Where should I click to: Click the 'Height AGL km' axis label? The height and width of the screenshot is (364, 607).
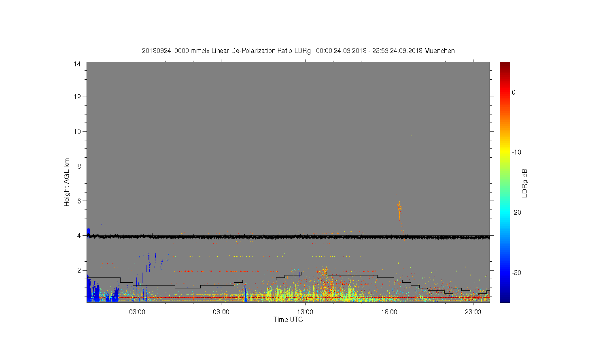[x=67, y=182]
